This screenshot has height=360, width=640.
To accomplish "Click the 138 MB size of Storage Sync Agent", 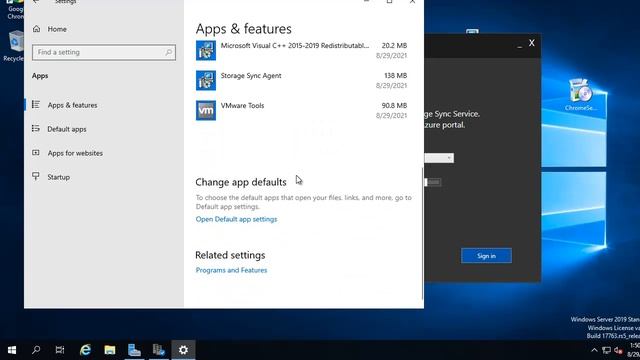I will tap(396, 76).
